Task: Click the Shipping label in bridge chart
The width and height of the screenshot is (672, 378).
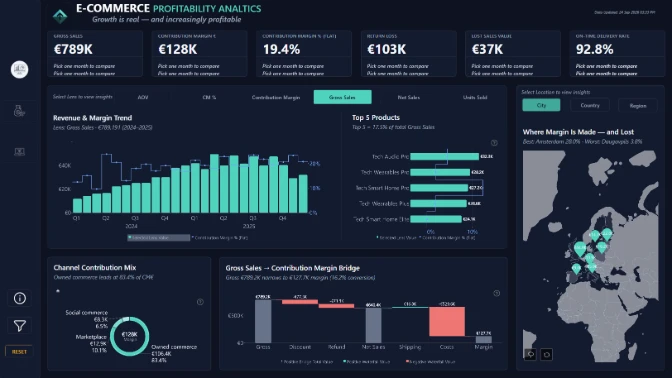Action: [410, 347]
